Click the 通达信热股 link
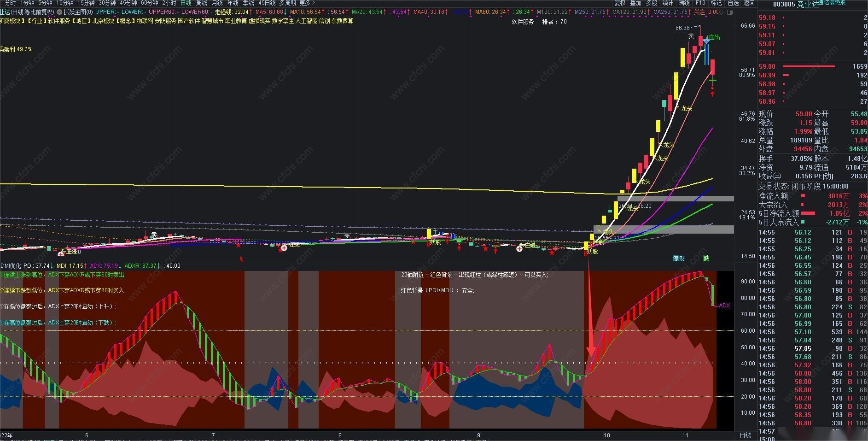The image size is (868, 441). (x=832, y=2)
